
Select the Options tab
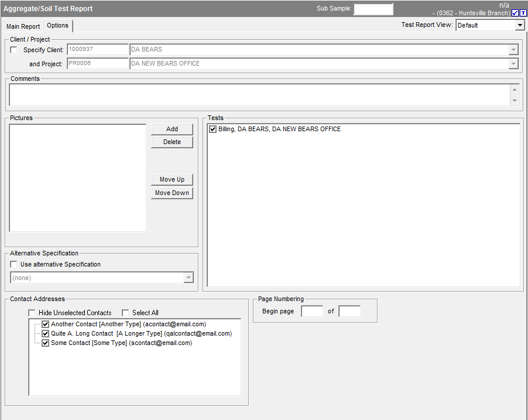pos(57,26)
